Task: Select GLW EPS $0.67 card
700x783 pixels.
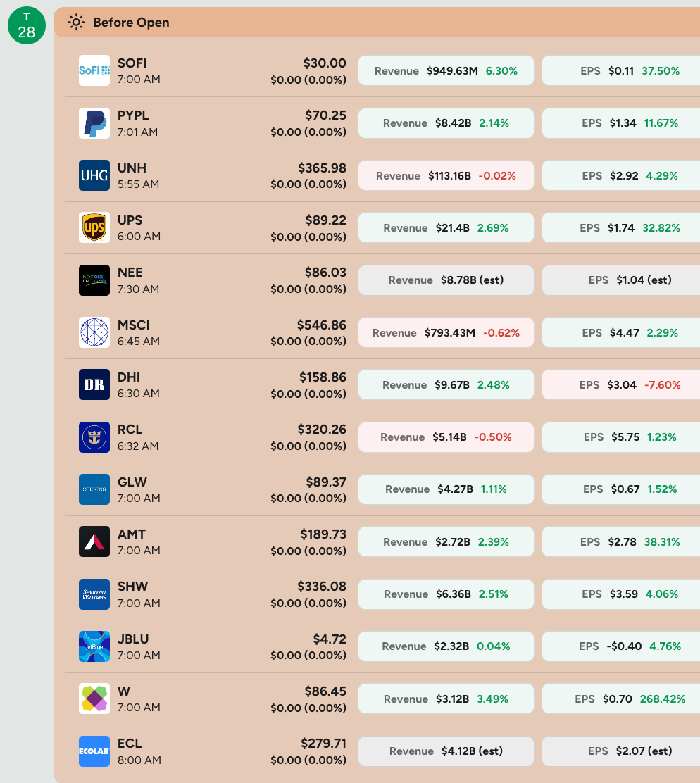Action: click(x=621, y=489)
